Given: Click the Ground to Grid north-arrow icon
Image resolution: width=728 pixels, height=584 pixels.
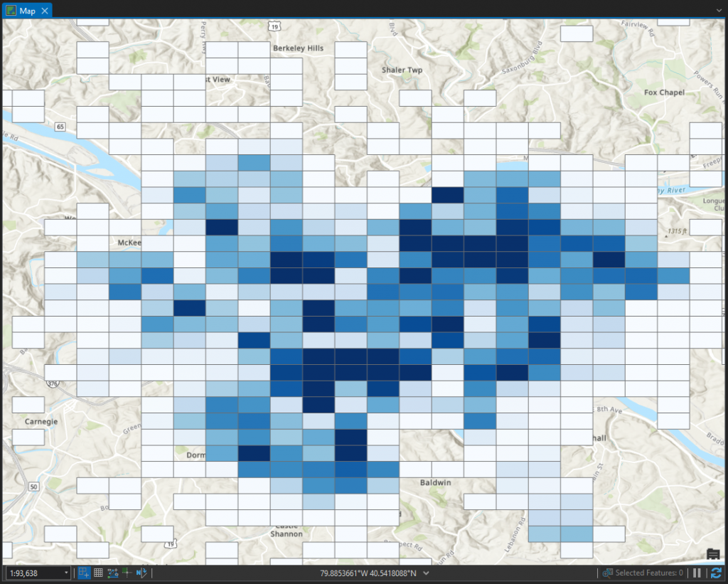Looking at the screenshot, I should tap(141, 573).
